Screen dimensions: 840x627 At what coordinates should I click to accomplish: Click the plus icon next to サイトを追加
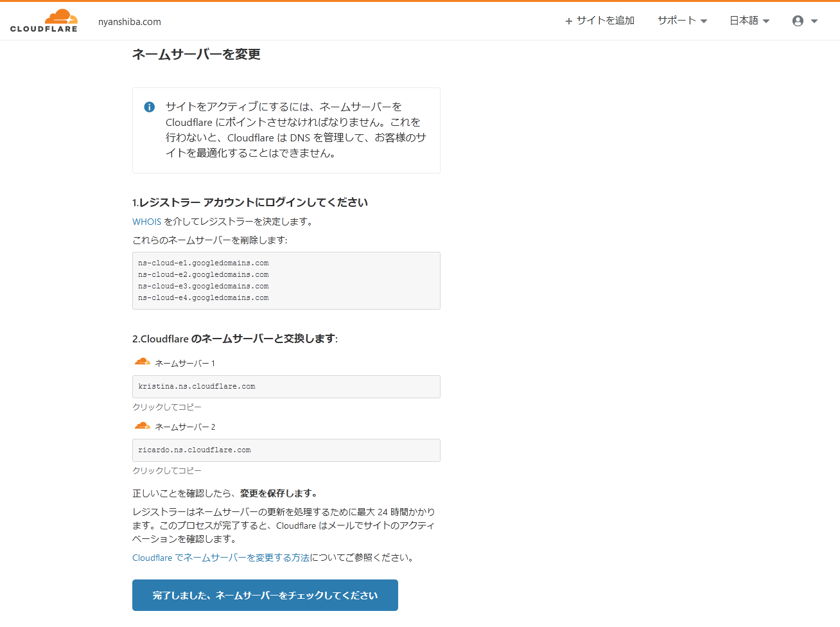[x=568, y=21]
